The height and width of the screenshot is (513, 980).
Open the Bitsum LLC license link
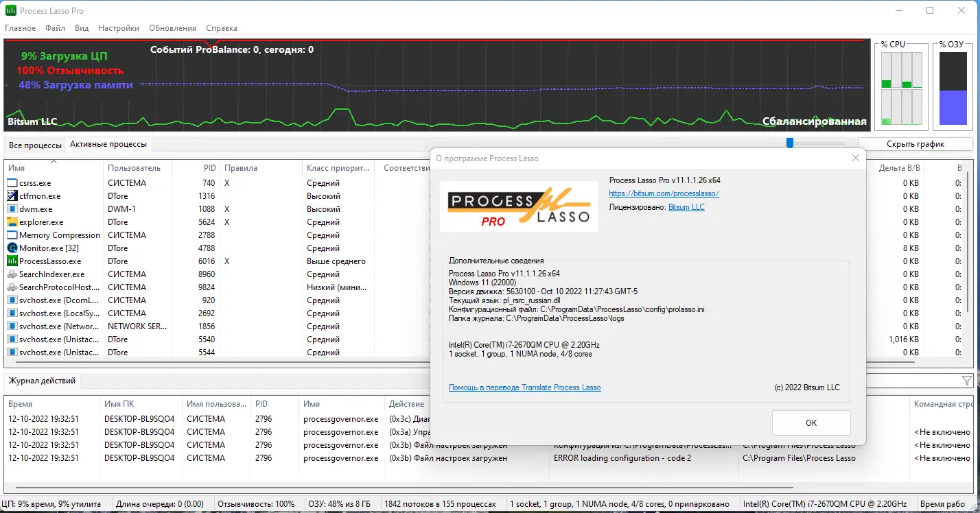pos(686,207)
